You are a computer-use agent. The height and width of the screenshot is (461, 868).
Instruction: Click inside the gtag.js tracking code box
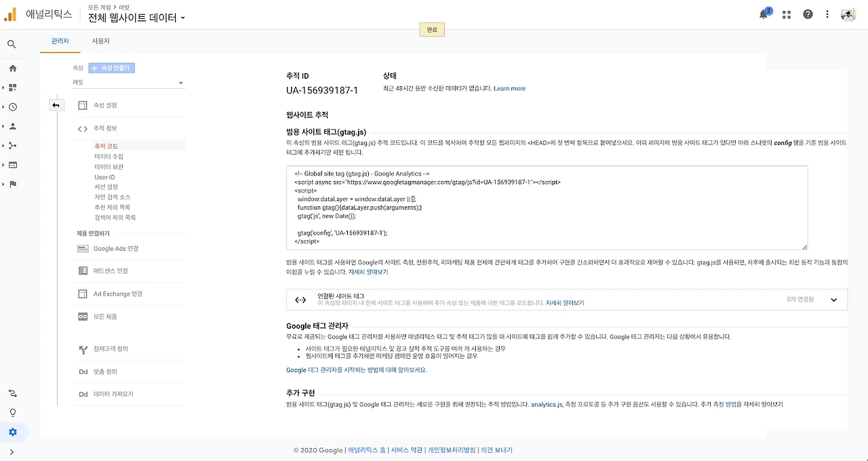(x=547, y=208)
